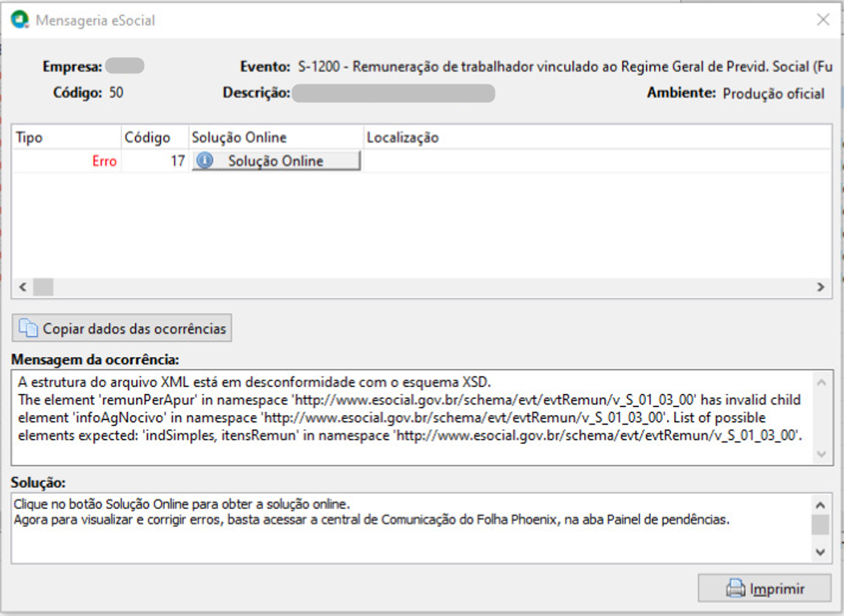This screenshot has height=616, width=844.
Task: Click the copy pages icon on Copiar dados
Action: [x=28, y=327]
